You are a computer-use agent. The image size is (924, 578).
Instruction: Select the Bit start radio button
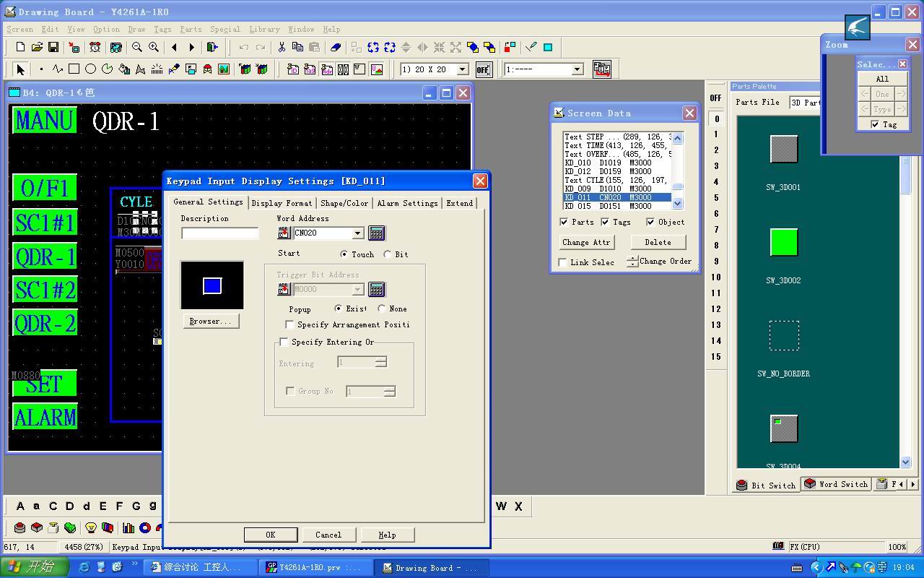(388, 254)
